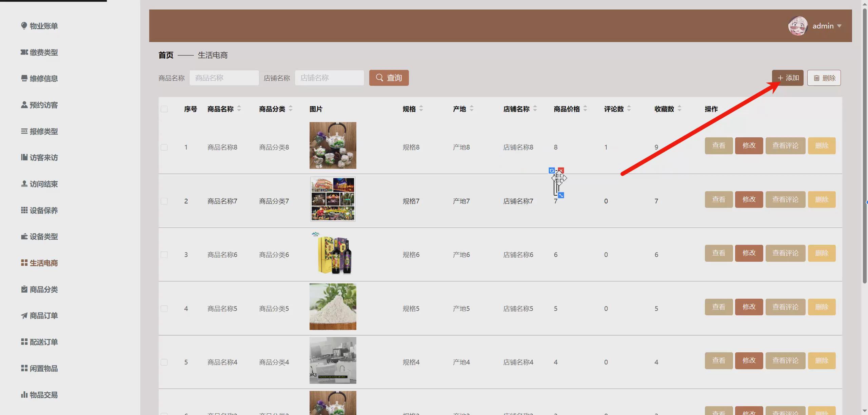Click the 预约访客 person icon
868x415 pixels.
(24, 105)
